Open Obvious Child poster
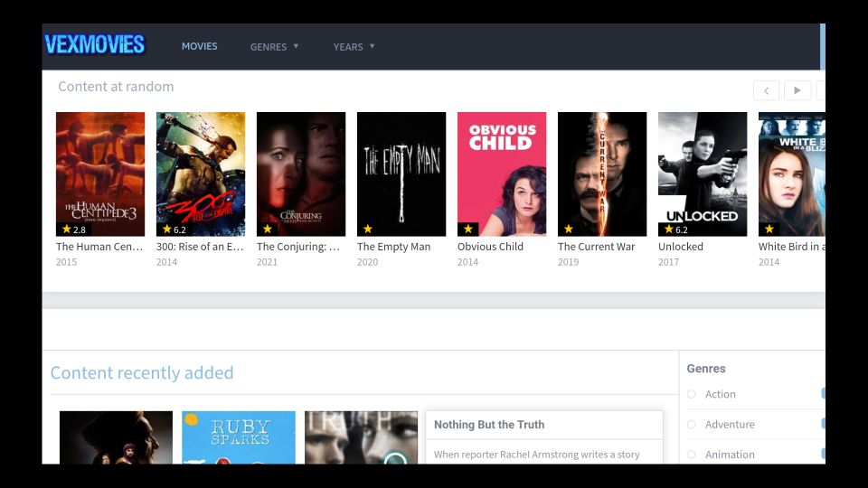Viewport: 868px width, 488px height. click(x=502, y=174)
